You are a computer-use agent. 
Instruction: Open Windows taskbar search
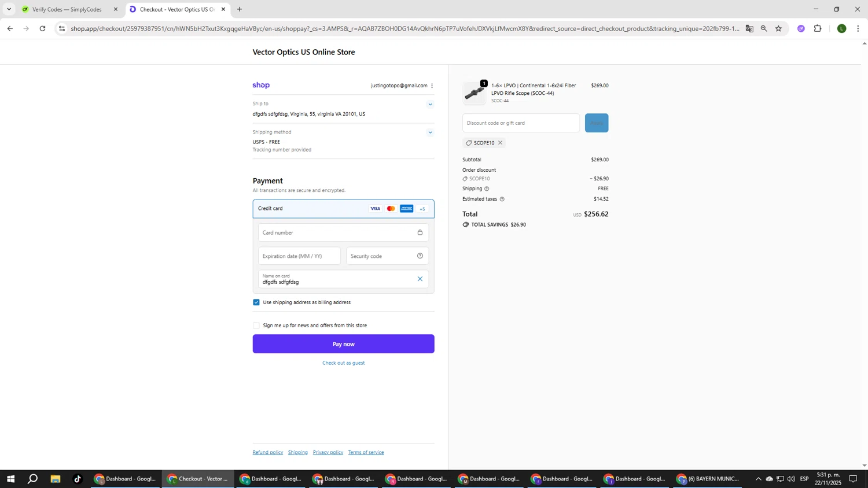pos(33,479)
